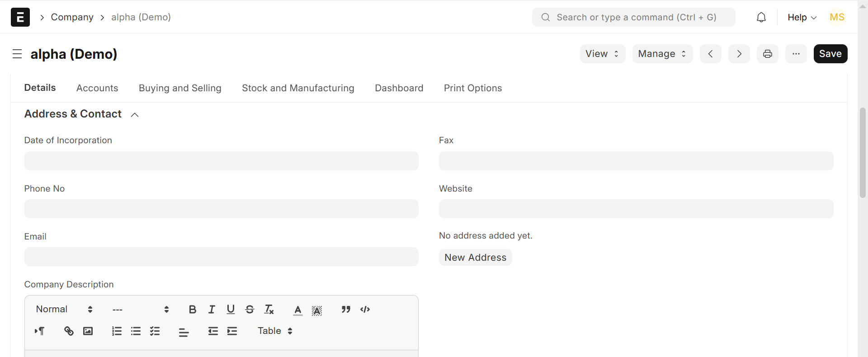The height and width of the screenshot is (357, 868).
Task: Insert a link using the link icon
Action: click(x=69, y=331)
